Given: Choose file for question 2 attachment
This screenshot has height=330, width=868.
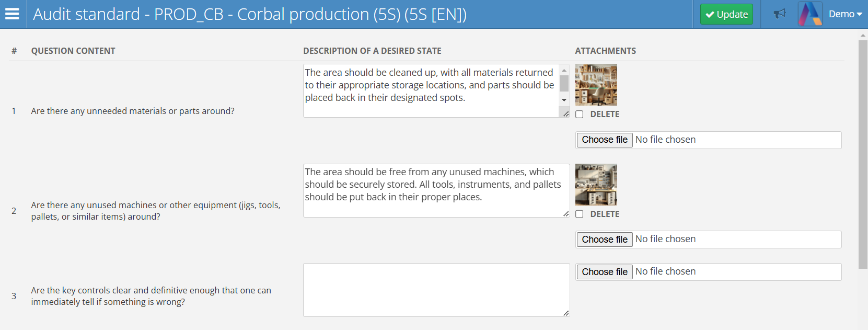Looking at the screenshot, I should click(605, 240).
